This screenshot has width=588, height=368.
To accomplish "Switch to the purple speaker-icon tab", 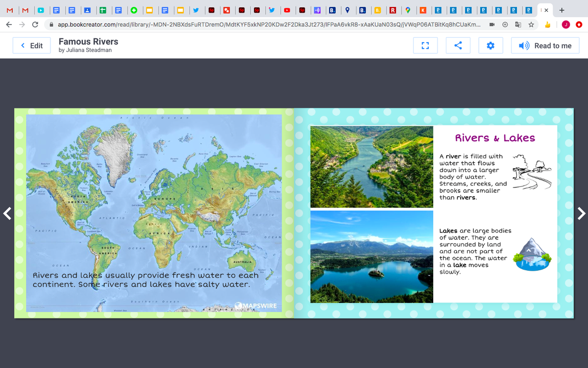I will point(317,10).
